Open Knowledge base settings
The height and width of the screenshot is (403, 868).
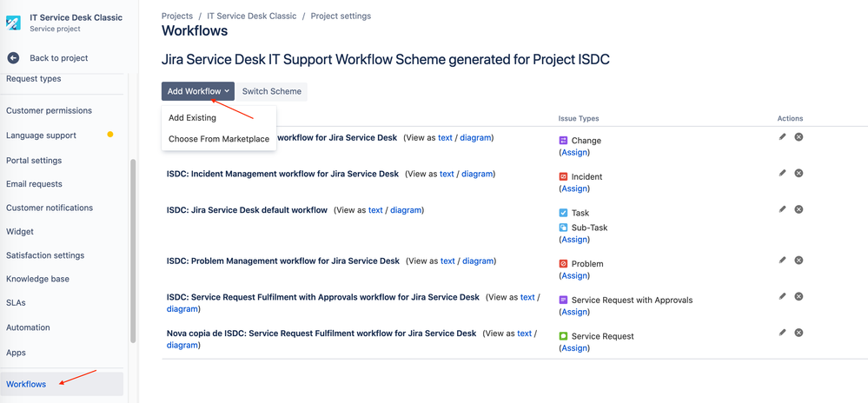coord(37,279)
